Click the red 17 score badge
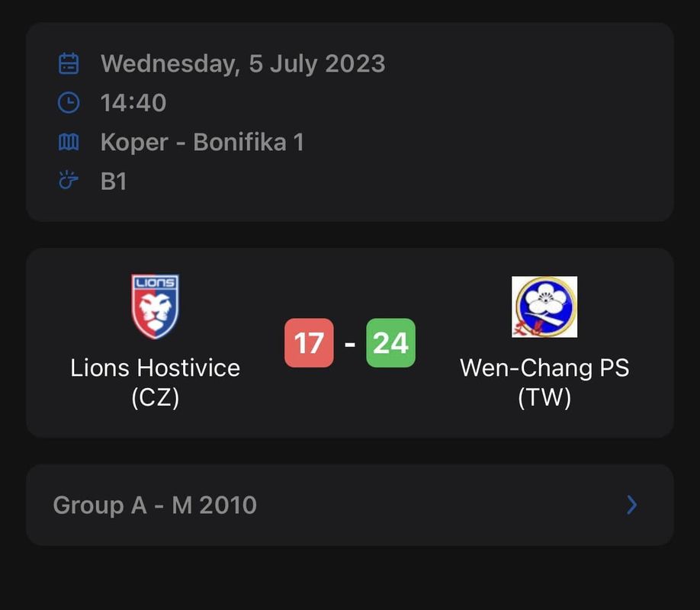The height and width of the screenshot is (610, 700). point(309,343)
